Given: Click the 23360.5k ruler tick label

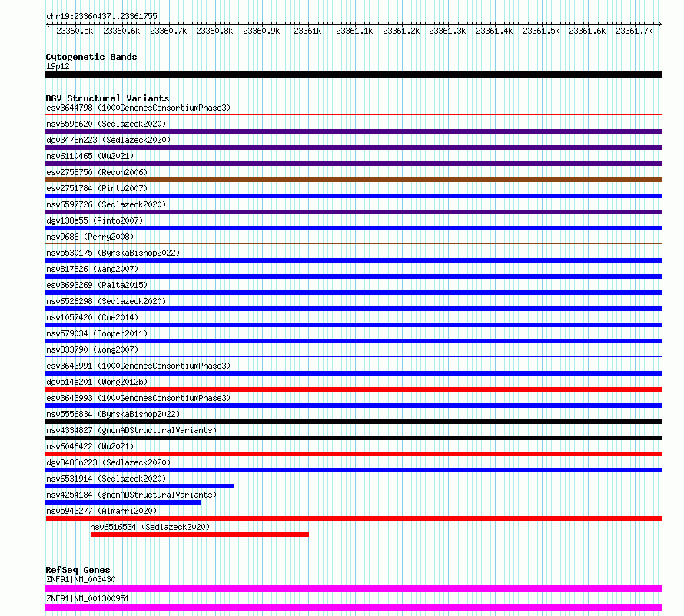Looking at the screenshot, I should [75, 31].
